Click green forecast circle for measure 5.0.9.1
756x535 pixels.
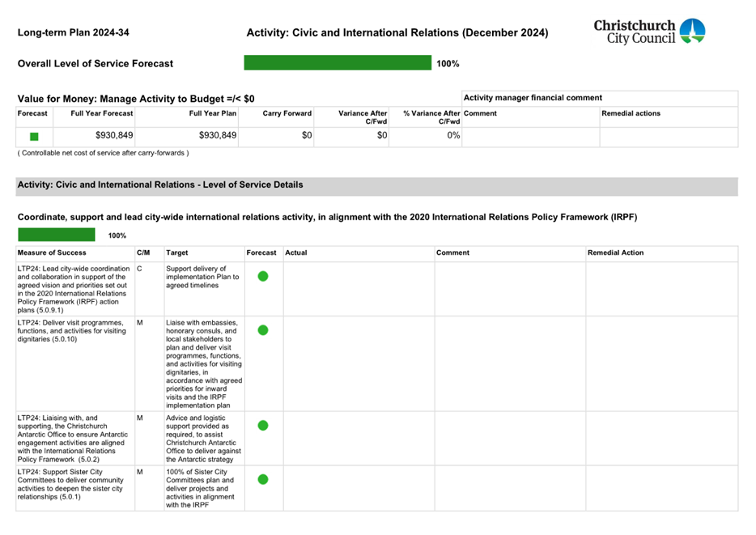[x=262, y=276]
